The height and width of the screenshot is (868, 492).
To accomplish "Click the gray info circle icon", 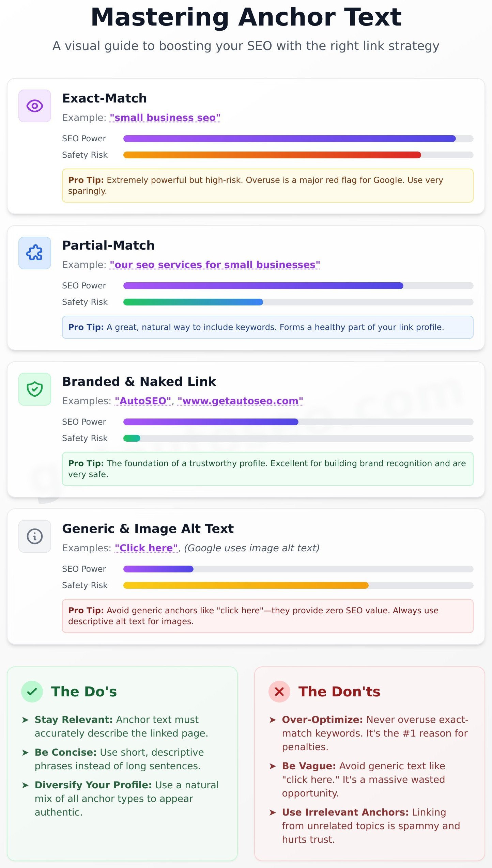I will tap(35, 536).
